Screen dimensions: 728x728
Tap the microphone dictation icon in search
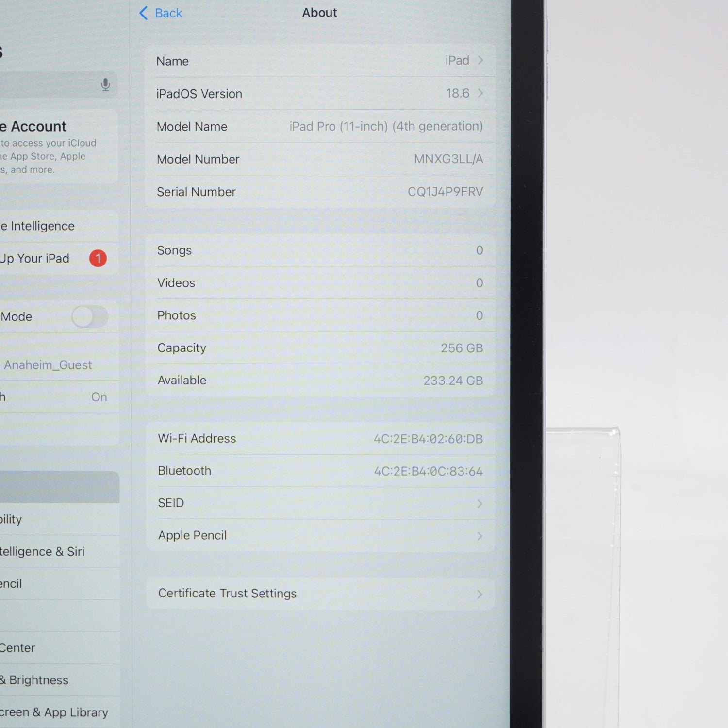point(105,85)
